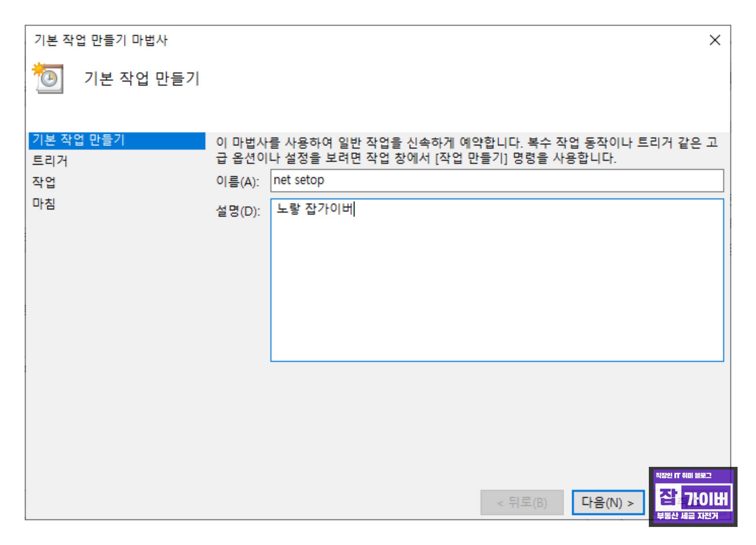
Task: Click the 직장인 IT 취미 블로그 watermark text
Action: [x=683, y=476]
